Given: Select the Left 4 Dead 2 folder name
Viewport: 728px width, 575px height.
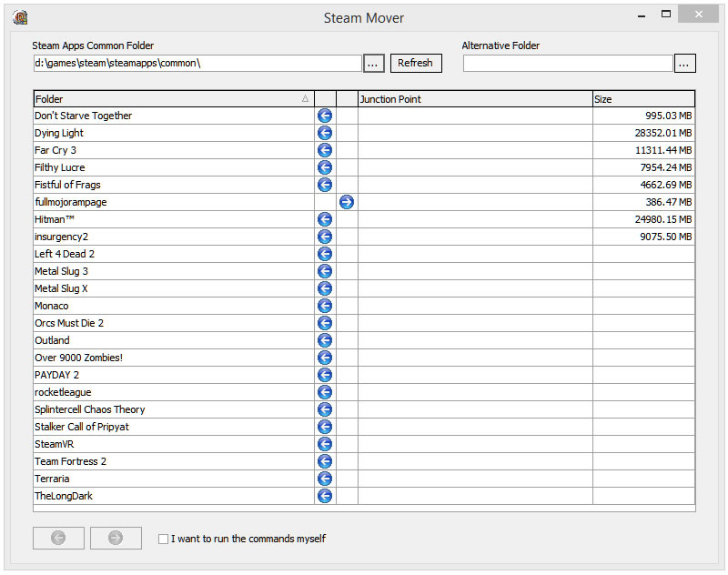Looking at the screenshot, I should tap(65, 255).
